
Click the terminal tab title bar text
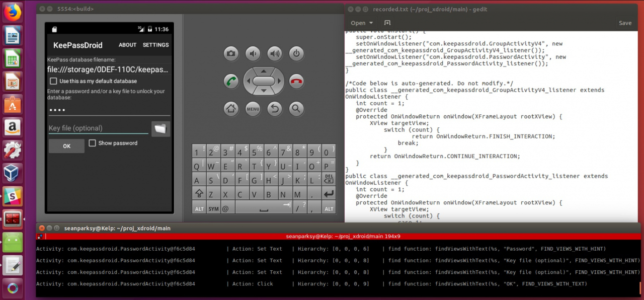[x=343, y=236]
